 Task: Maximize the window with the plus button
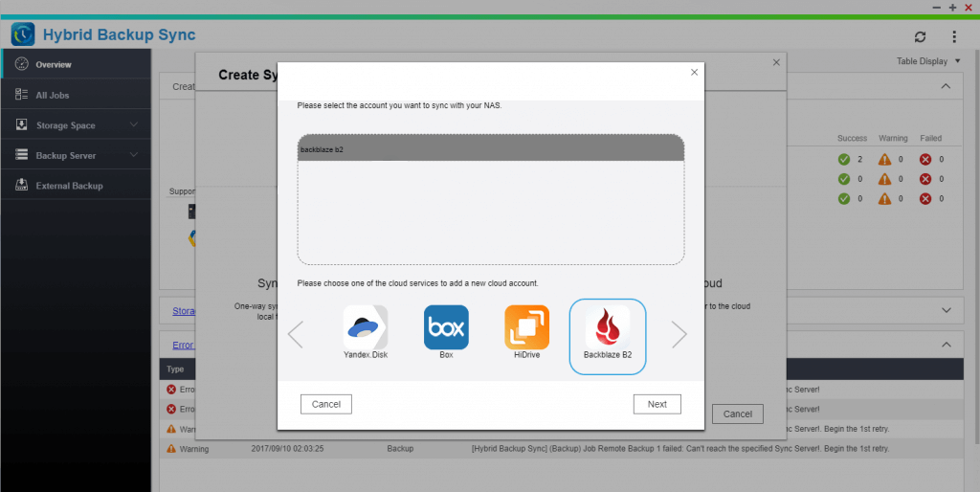952,8
